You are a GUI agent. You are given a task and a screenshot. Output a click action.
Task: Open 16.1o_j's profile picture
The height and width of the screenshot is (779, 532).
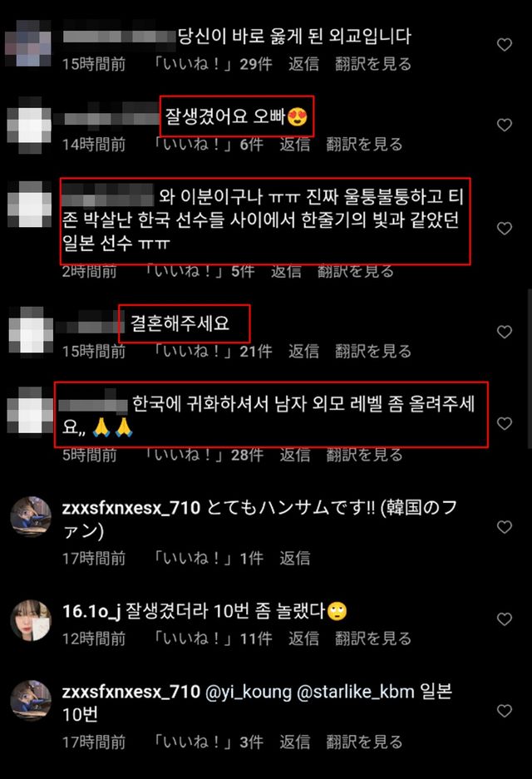click(31, 620)
